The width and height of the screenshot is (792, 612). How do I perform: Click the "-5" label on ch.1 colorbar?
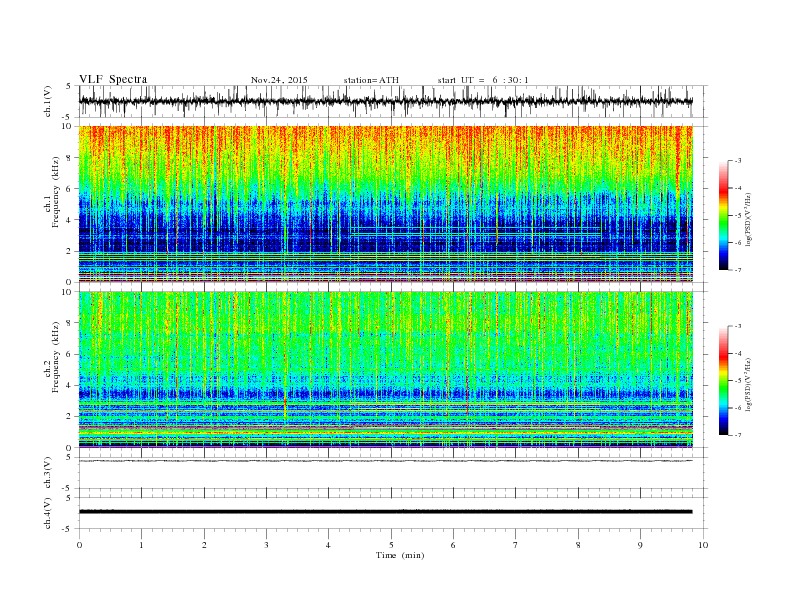738,216
